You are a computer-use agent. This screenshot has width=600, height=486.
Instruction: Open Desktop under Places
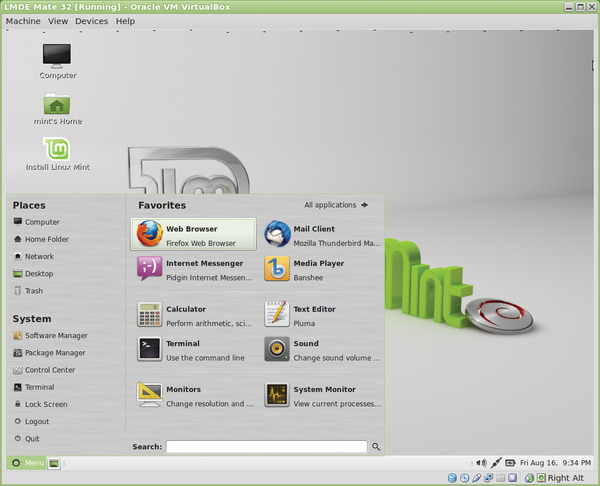pos(33,274)
